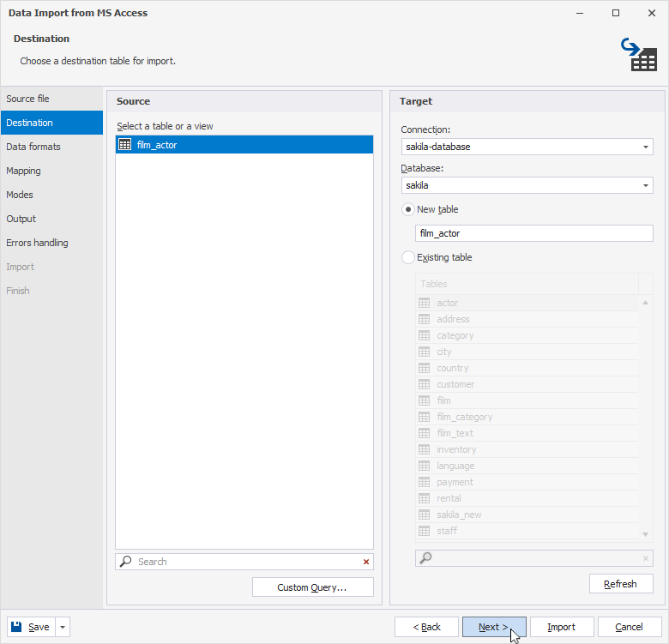The width and height of the screenshot is (669, 644).
Task: Click the table icon next to language
Action: [424, 466]
